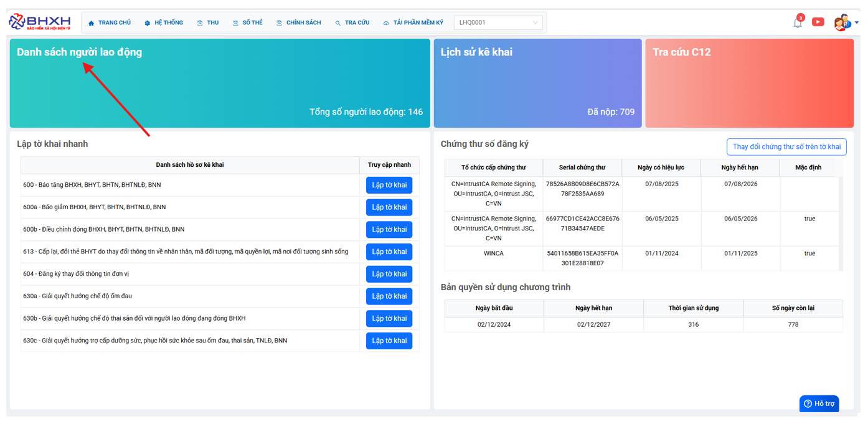This screenshot has height=424, width=868.
Task: Open the Chính sách menu
Action: tap(299, 23)
